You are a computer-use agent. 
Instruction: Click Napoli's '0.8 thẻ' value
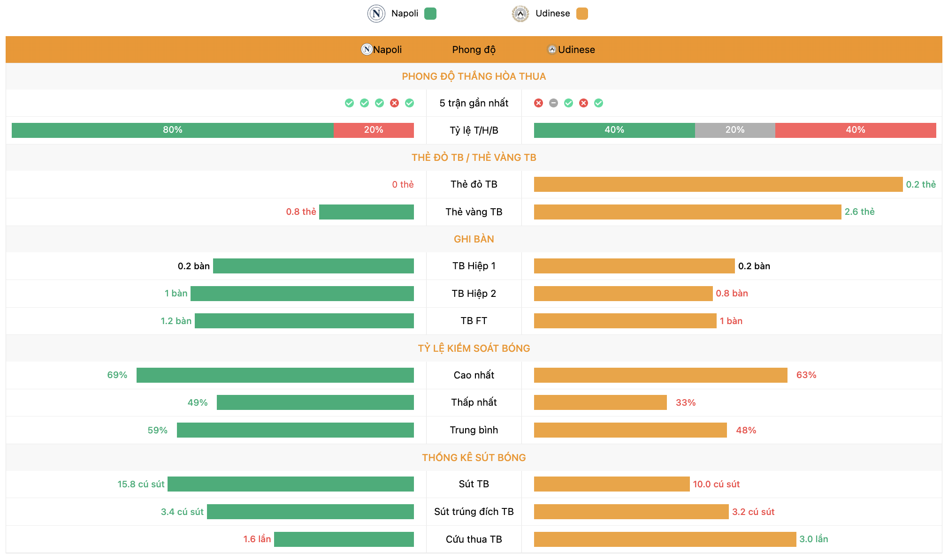tap(301, 212)
